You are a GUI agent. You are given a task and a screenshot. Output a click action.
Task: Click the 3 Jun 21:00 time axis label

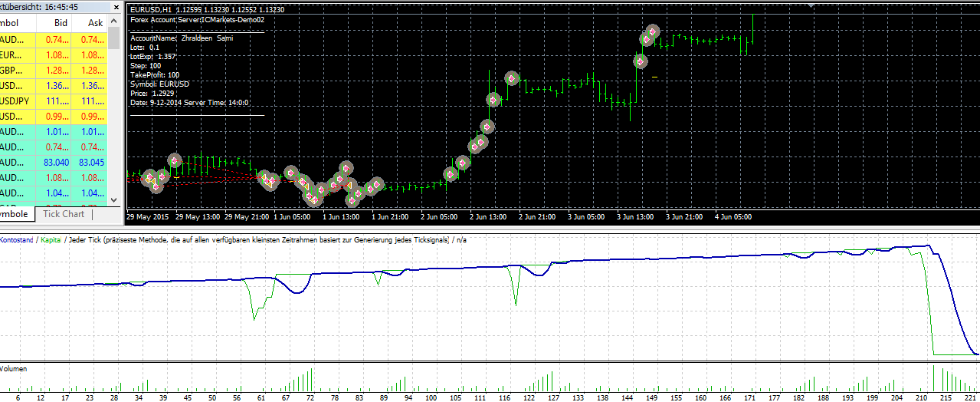point(683,217)
